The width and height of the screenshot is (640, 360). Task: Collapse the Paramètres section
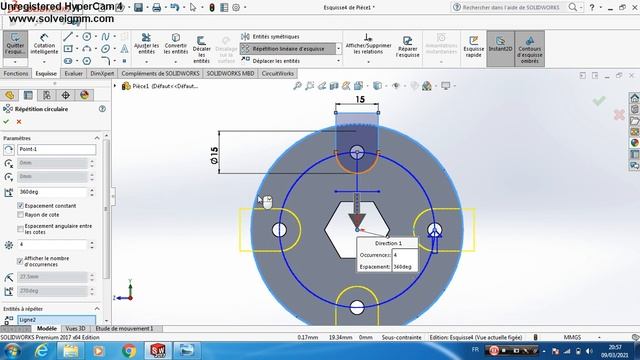[97, 138]
